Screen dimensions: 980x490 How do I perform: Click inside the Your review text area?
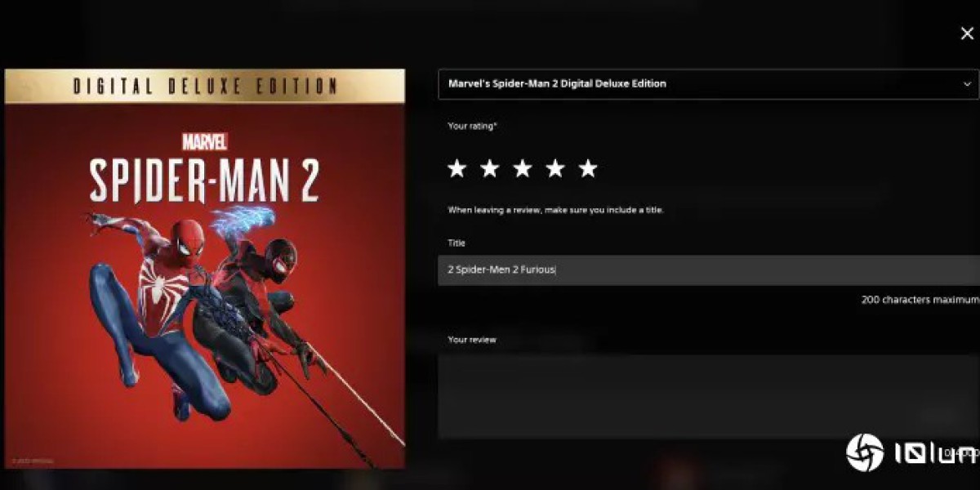(708, 396)
